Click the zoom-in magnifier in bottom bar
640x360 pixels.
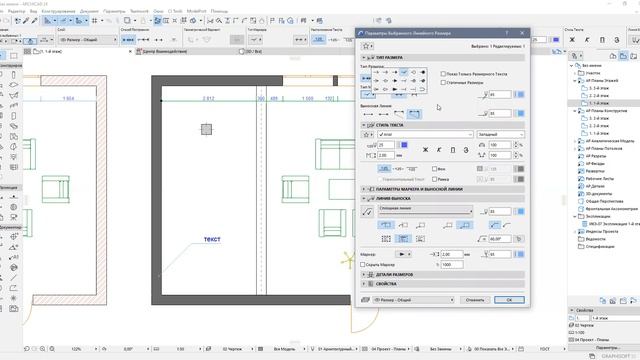coord(42,349)
